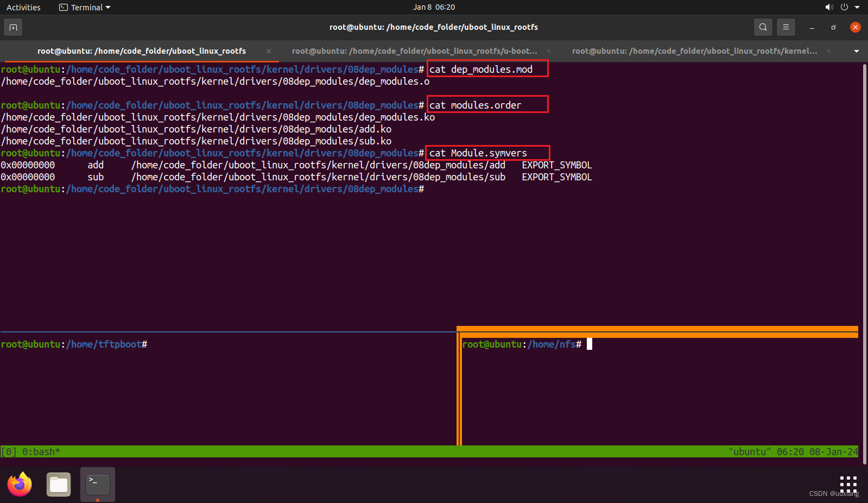
Task: Click the add.ko output line
Action: tap(196, 129)
